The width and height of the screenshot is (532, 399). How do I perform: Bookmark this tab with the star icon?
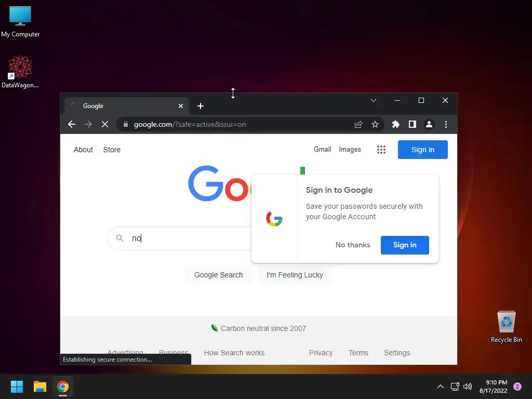(375, 124)
